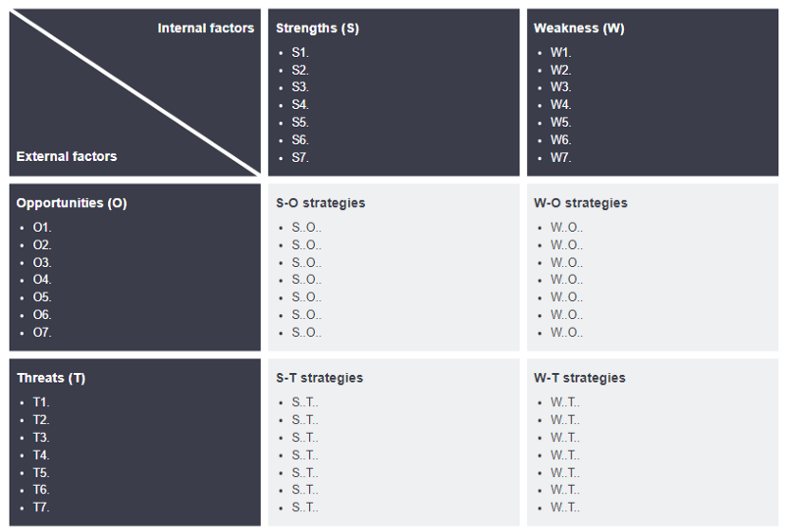Select weakness list item W6.
785x532 pixels.
560,139
